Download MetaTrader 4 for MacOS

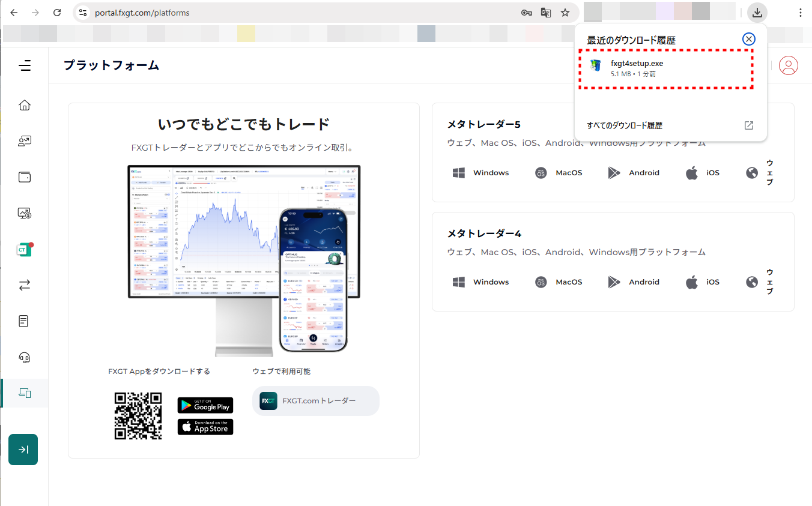coord(559,282)
